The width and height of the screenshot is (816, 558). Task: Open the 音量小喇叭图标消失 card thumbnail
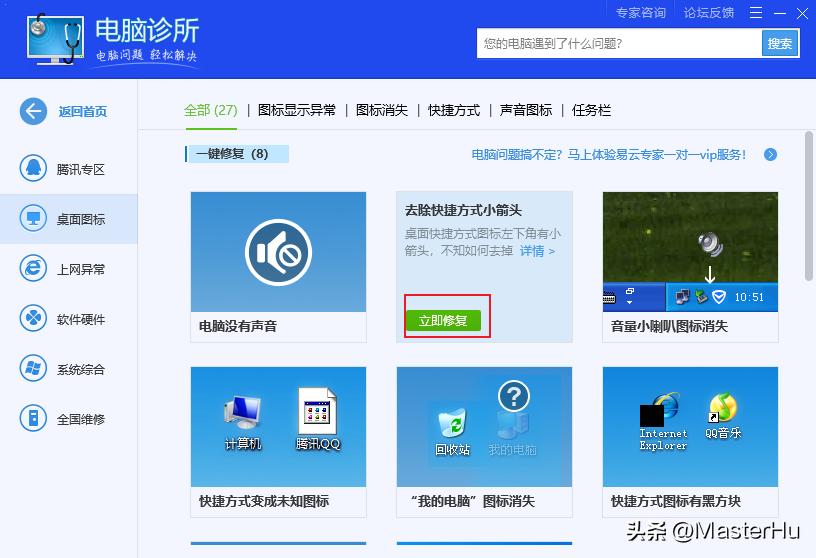click(690, 252)
